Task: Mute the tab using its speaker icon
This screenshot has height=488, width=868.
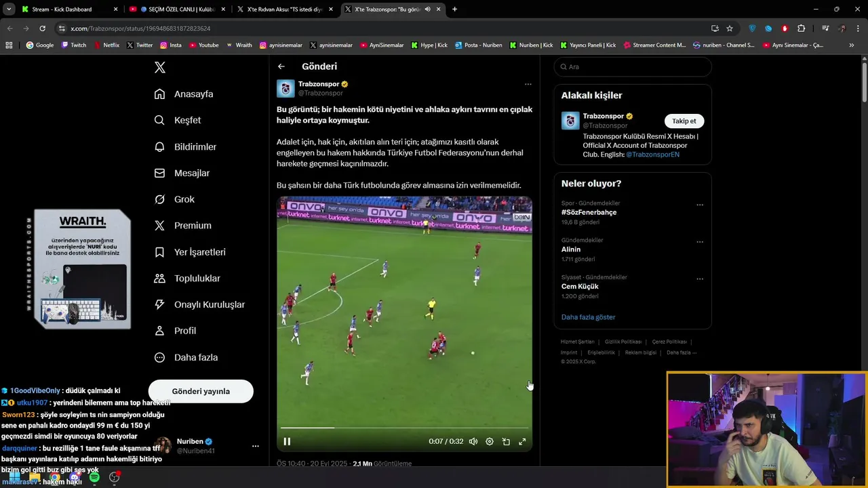Action: [427, 9]
